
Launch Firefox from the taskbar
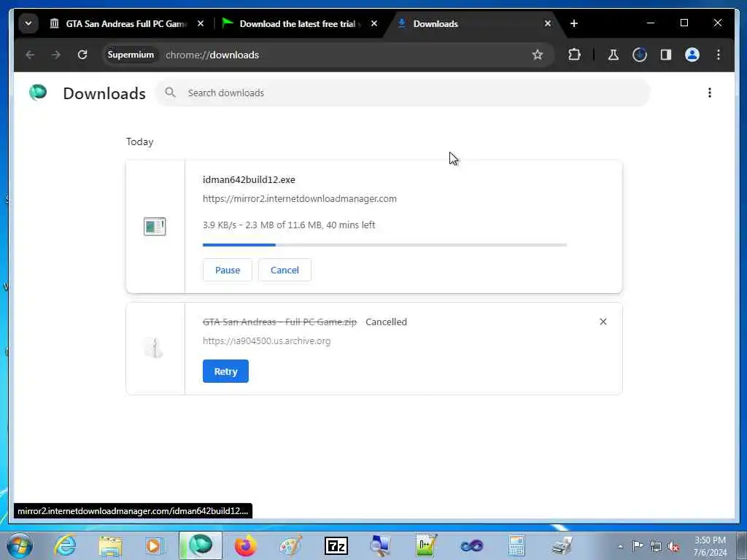coord(246,545)
